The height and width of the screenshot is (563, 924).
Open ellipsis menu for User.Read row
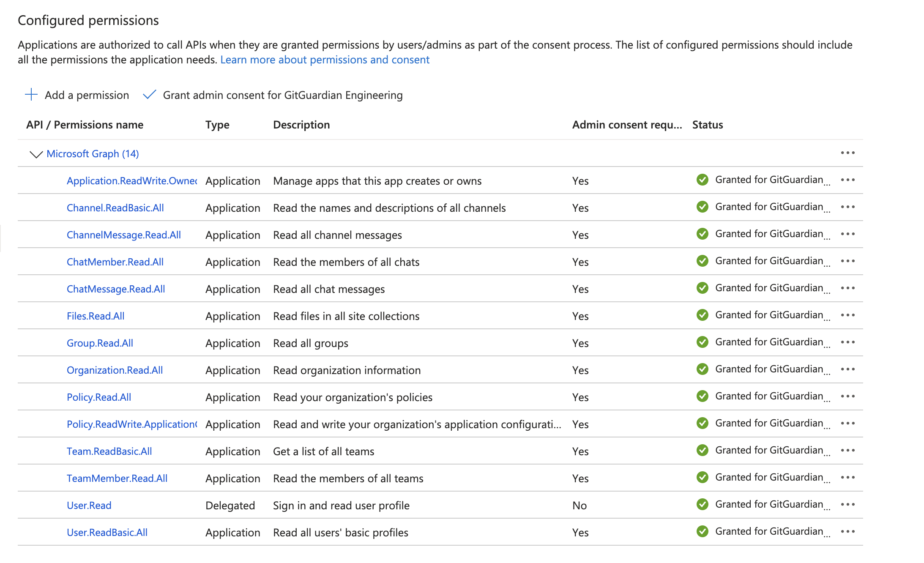[847, 505]
